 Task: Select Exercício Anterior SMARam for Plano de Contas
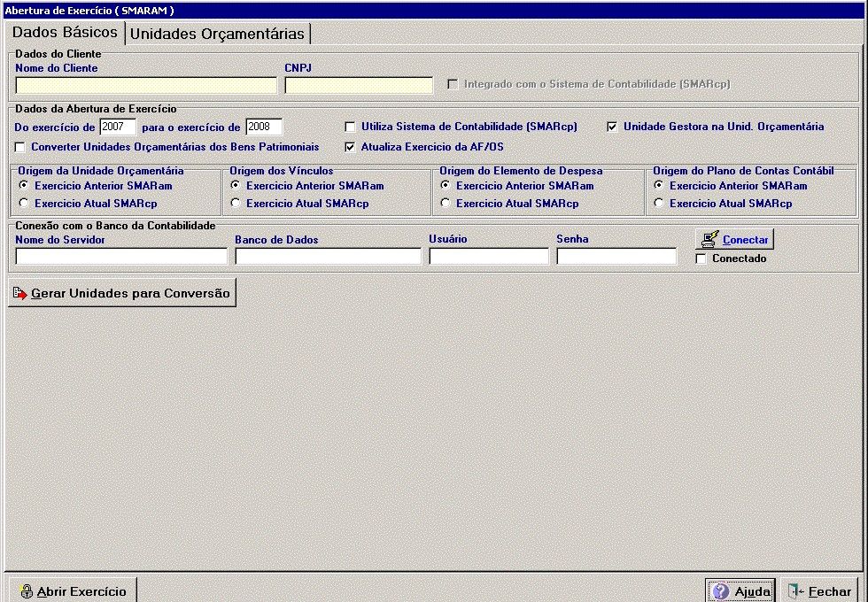(659, 185)
